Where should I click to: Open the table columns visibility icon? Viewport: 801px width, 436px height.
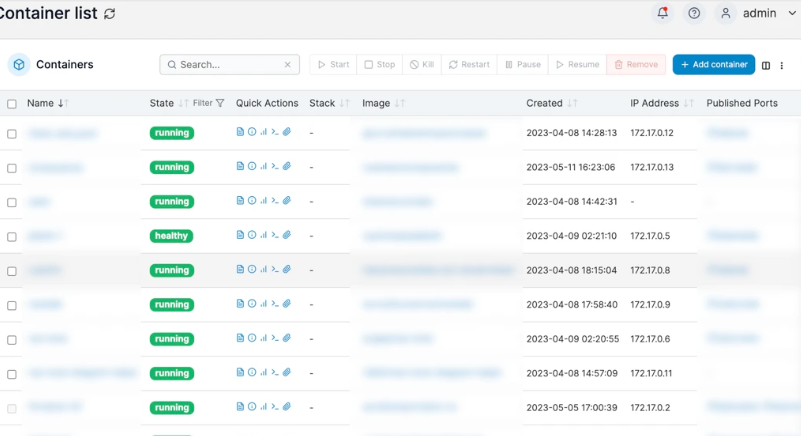point(766,65)
